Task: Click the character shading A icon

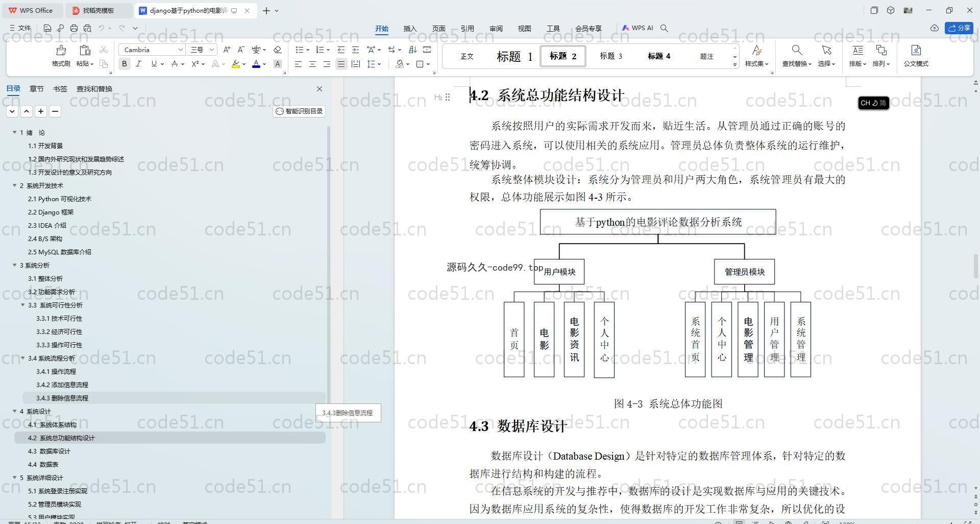Action: tap(277, 64)
